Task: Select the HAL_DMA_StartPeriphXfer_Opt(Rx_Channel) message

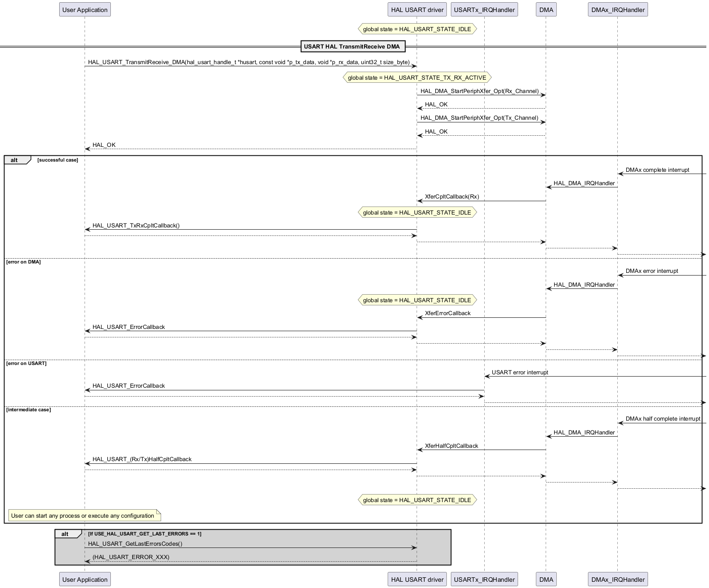Action: [479, 91]
